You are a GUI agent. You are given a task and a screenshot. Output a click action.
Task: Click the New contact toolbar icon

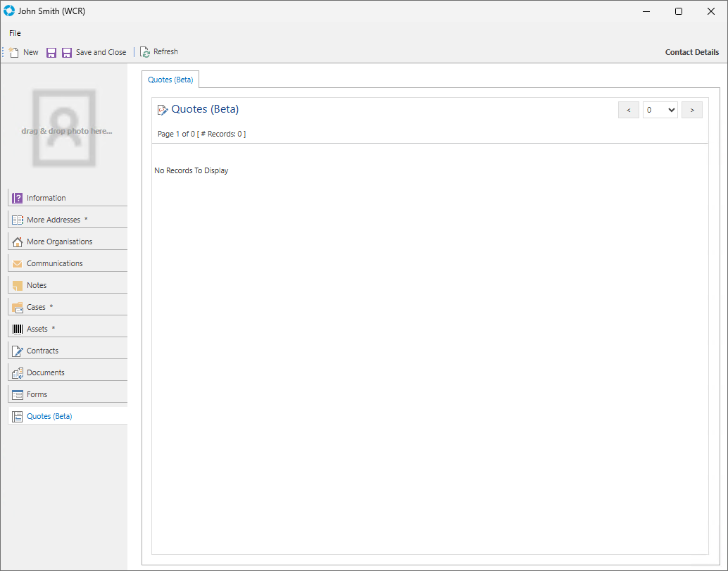tap(14, 52)
